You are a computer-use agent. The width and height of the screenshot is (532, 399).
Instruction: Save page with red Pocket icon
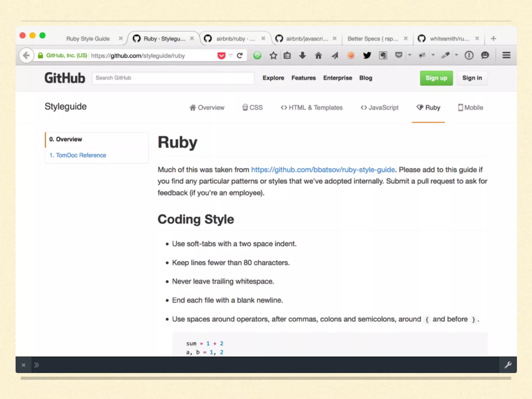coord(221,55)
